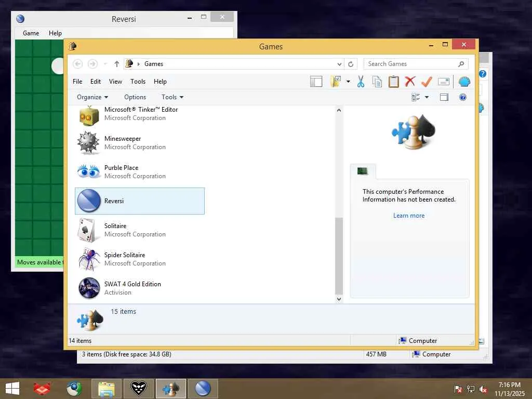Click the Options command bar button
Viewport: 532px width, 399px height.
click(x=135, y=97)
